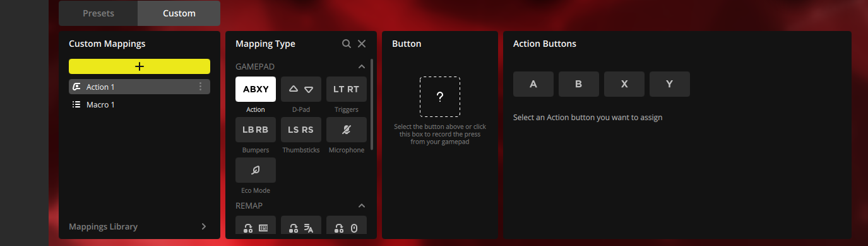The height and width of the screenshot is (246, 868).
Task: Click the Action Buttons panel title
Action: tap(545, 44)
